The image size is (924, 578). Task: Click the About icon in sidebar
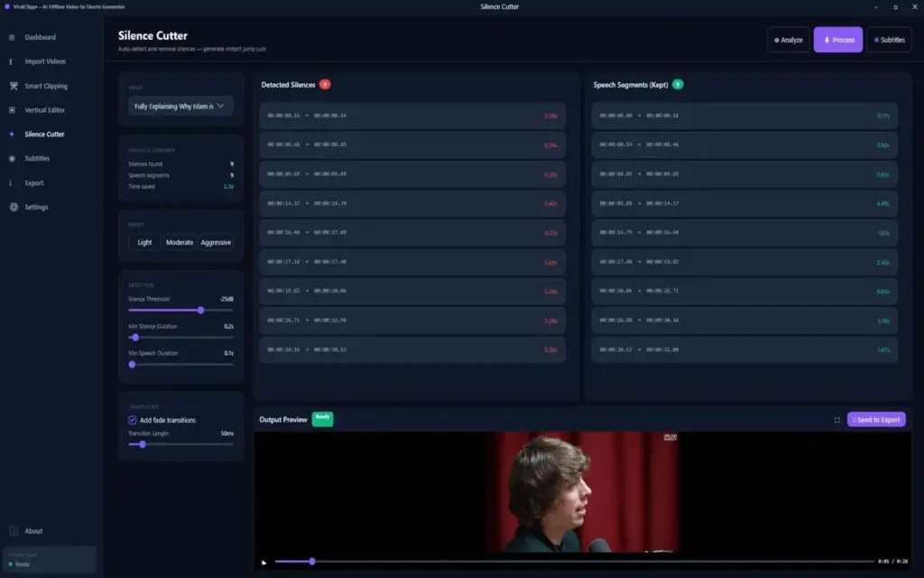(14, 531)
